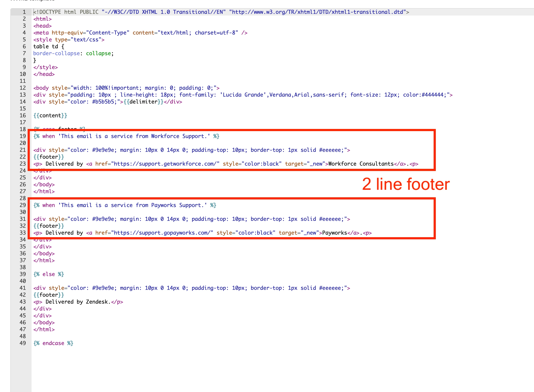534x392 pixels.
Task: Click {{footer}} placeholder on line 42
Action: tap(49, 295)
